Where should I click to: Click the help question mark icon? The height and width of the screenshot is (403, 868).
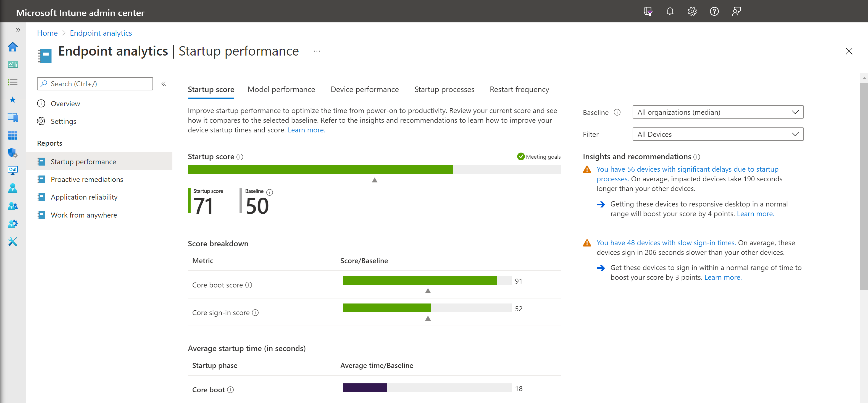(x=714, y=11)
